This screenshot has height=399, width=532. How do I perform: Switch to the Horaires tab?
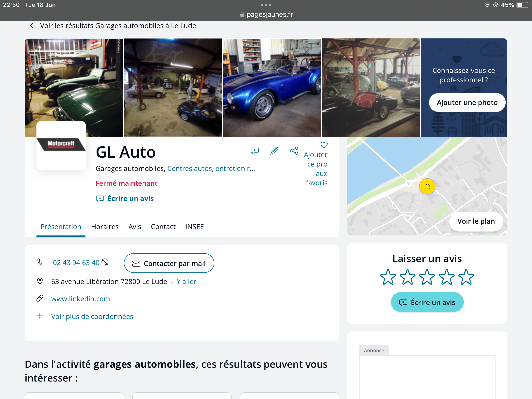pos(105,227)
